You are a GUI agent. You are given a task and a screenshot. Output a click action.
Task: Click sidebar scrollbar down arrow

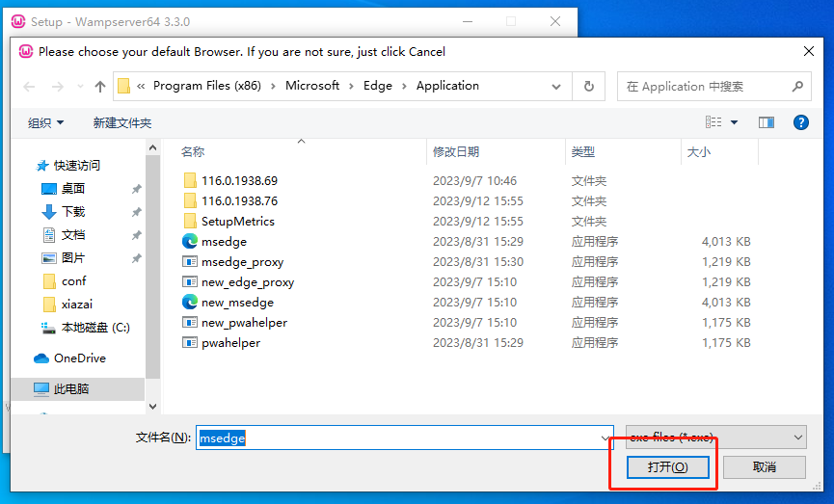(x=152, y=407)
